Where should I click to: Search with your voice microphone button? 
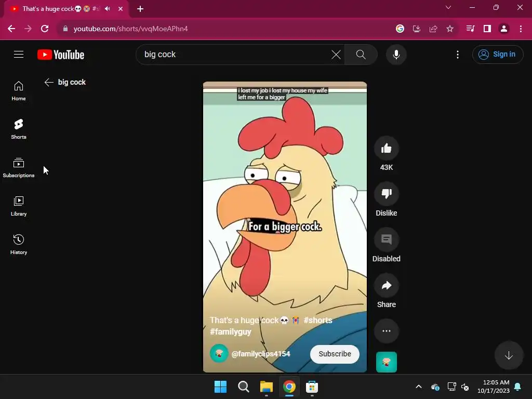click(x=396, y=54)
